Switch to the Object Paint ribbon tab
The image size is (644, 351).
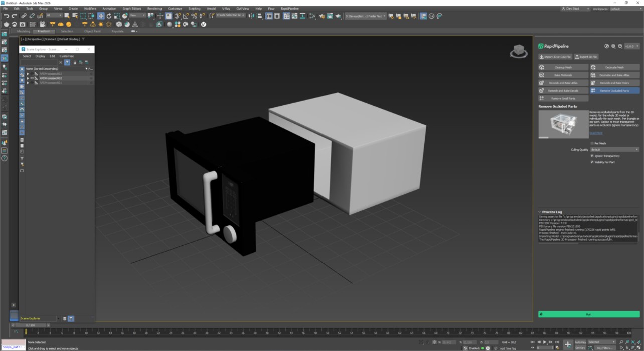[x=92, y=31]
